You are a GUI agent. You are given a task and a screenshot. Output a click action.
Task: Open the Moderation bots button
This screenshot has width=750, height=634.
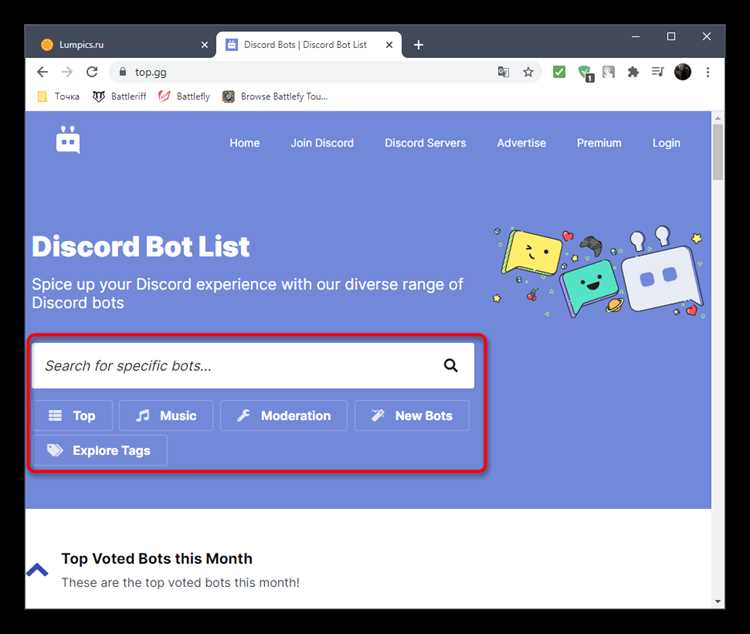point(284,415)
